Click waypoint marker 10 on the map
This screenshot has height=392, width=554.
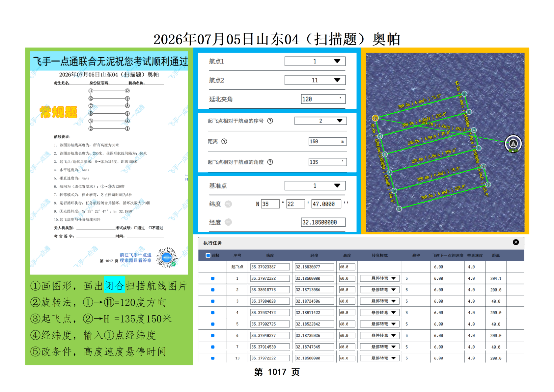click(484, 166)
